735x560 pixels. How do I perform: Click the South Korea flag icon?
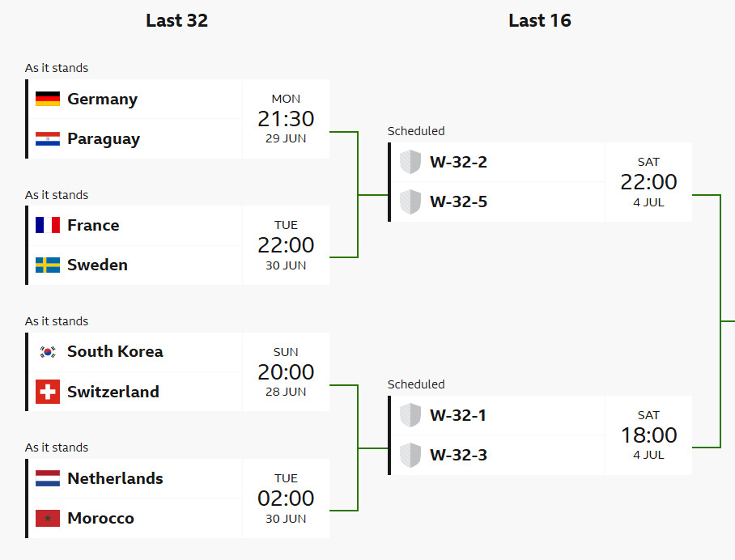pyautogui.click(x=47, y=351)
